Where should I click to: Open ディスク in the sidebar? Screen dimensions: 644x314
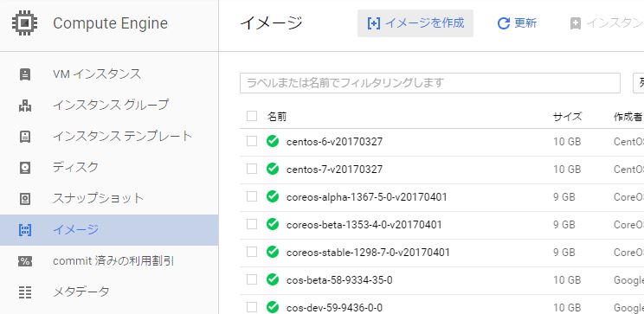109,168
